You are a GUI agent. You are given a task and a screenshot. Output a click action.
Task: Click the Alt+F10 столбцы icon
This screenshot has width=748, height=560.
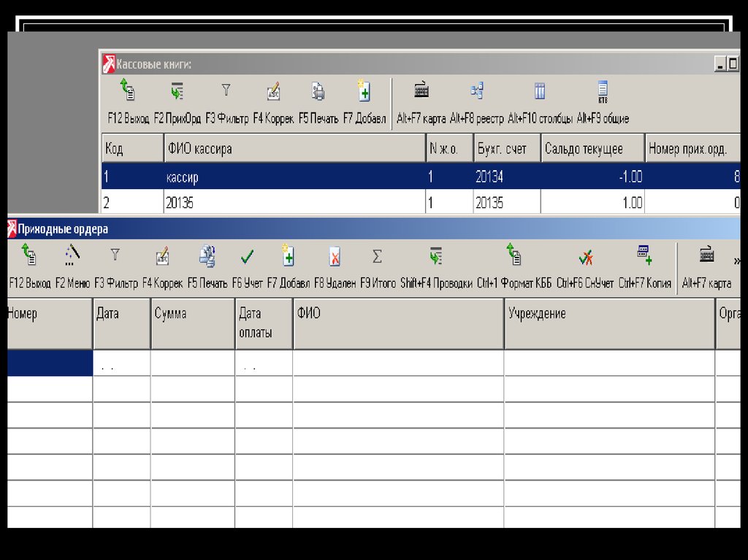(x=540, y=92)
